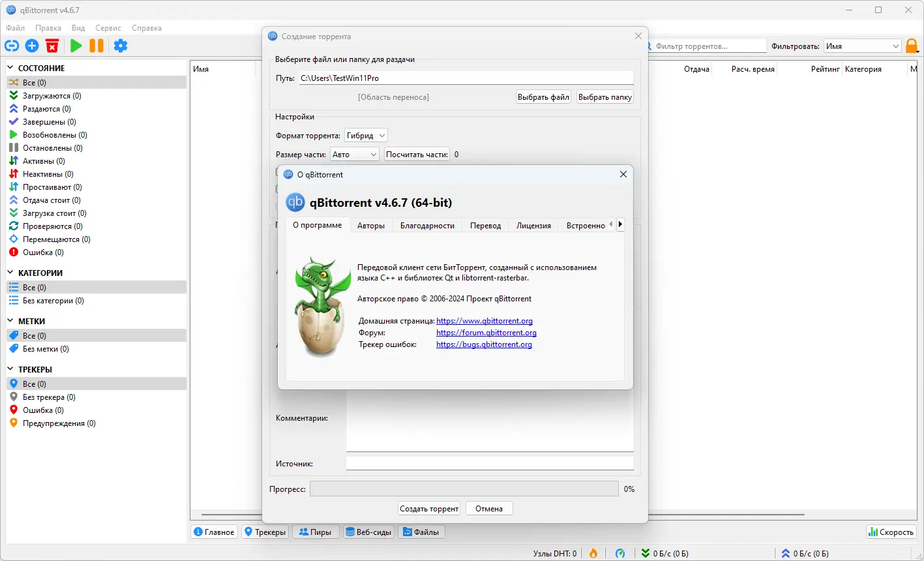
Task: Switch to the Лицензия tab
Action: 534,226
